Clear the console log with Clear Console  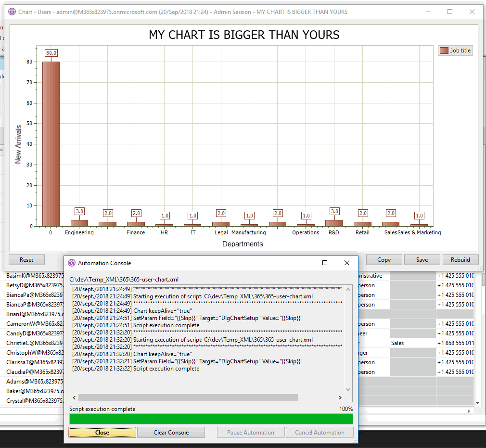(171, 433)
